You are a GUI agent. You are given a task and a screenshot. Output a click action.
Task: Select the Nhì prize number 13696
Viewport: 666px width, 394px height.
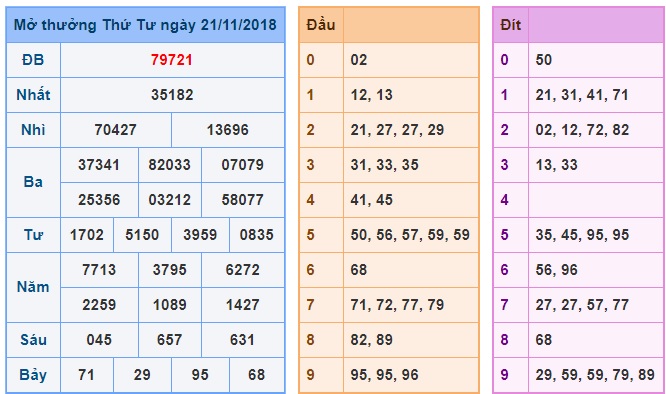228,129
